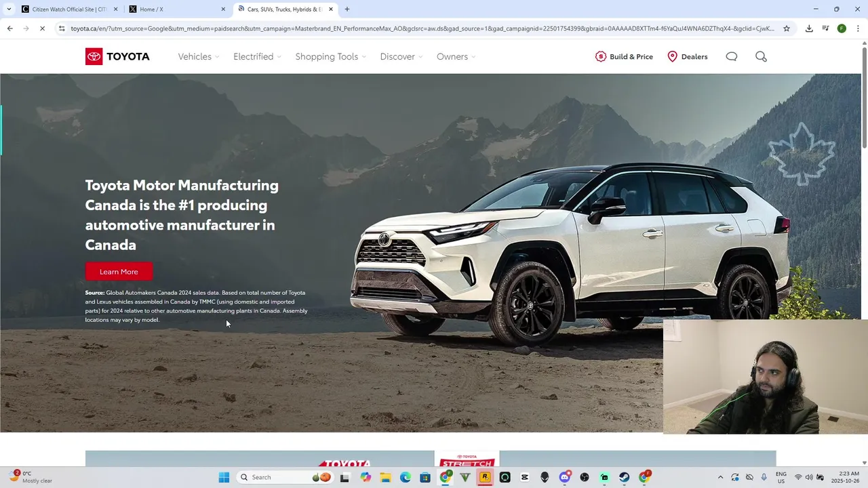868x488 pixels.
Task: Close the Home / X tab
Action: (223, 9)
